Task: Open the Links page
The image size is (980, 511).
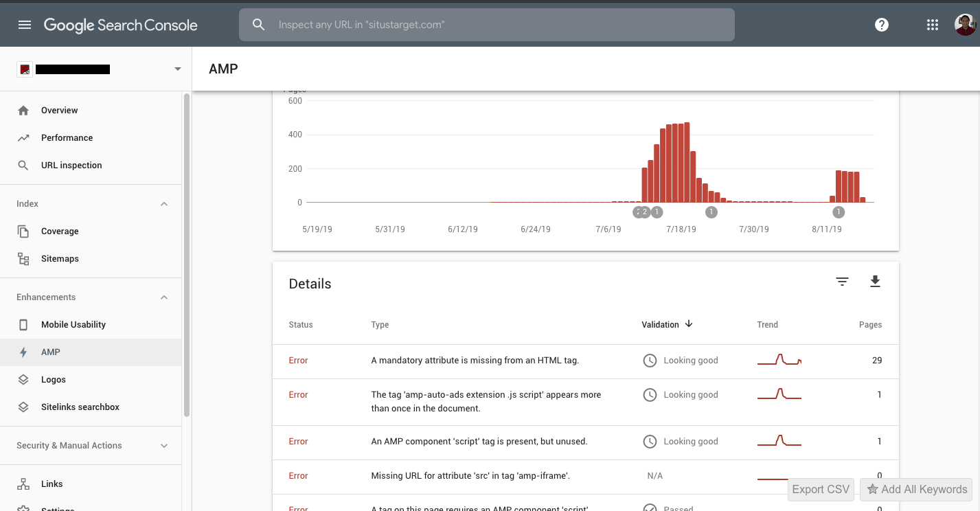Action: coord(91,484)
